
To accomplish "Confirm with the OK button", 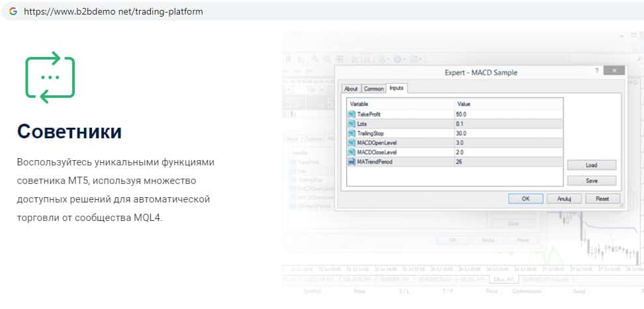I will 526,199.
